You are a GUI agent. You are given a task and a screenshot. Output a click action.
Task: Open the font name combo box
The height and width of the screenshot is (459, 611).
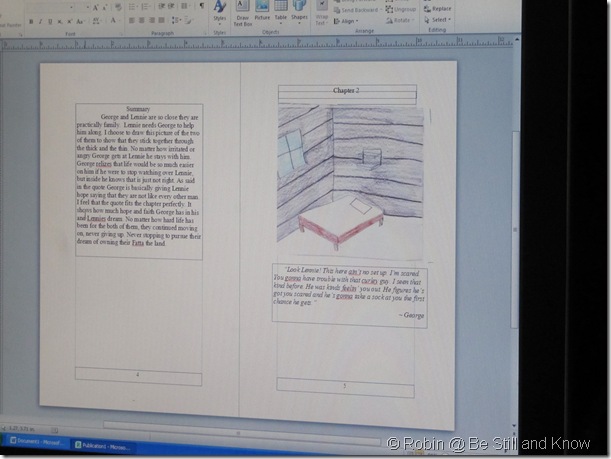pyautogui.click(x=51, y=8)
